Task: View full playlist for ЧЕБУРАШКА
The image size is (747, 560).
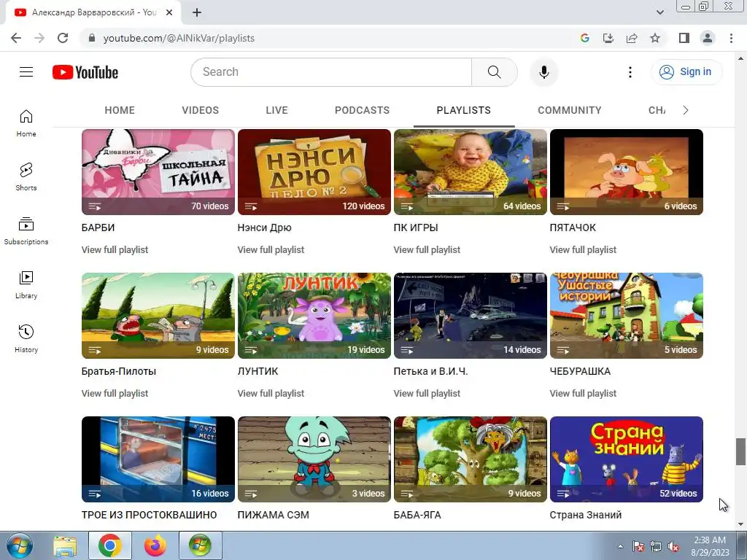Action: pyautogui.click(x=583, y=393)
